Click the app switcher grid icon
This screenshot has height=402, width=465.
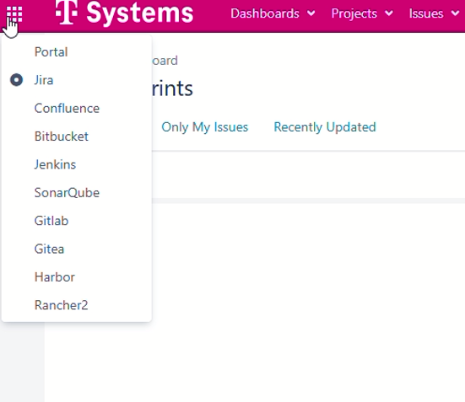click(x=14, y=14)
